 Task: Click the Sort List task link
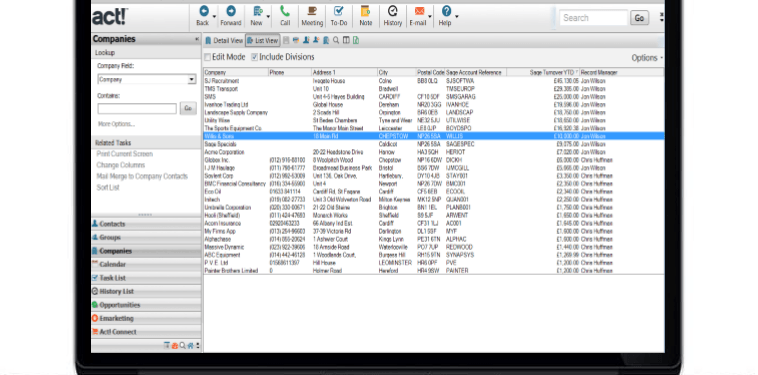click(108, 188)
